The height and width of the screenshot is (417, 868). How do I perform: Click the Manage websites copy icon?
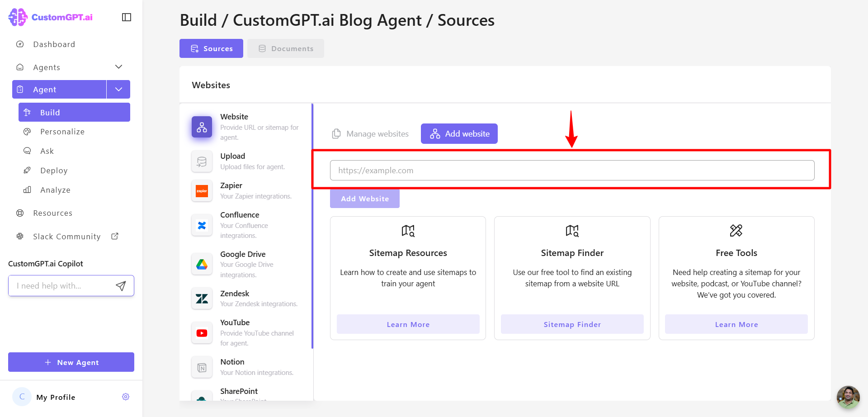coord(336,134)
